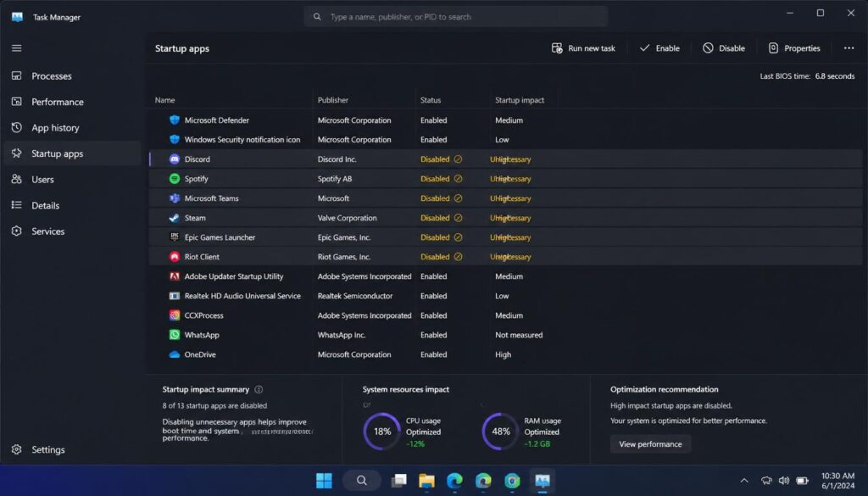The width and height of the screenshot is (868, 496).
Task: Click the Steam app icon
Action: point(175,218)
